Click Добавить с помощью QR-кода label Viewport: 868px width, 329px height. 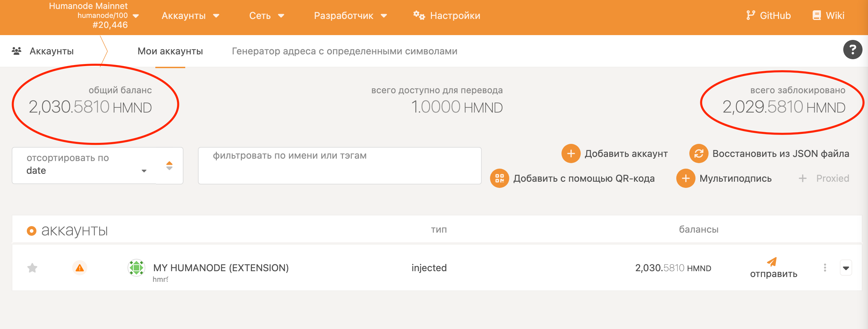pos(584,178)
